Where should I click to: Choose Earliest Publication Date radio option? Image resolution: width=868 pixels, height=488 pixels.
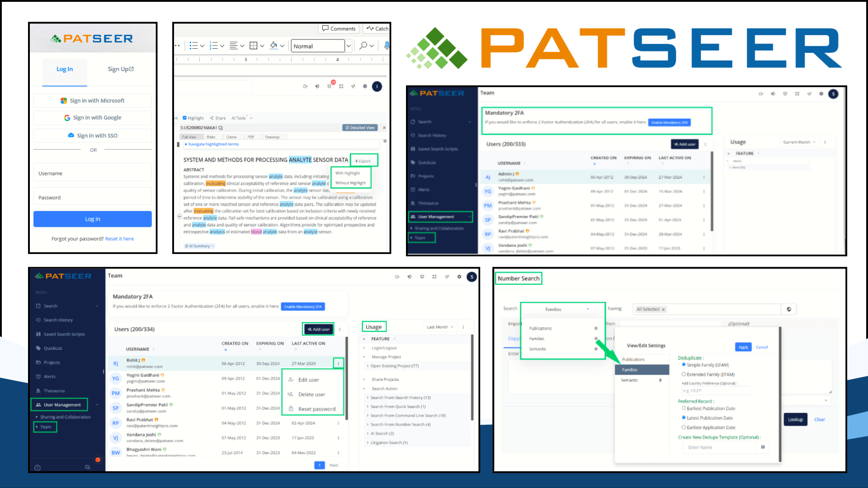[684, 408]
